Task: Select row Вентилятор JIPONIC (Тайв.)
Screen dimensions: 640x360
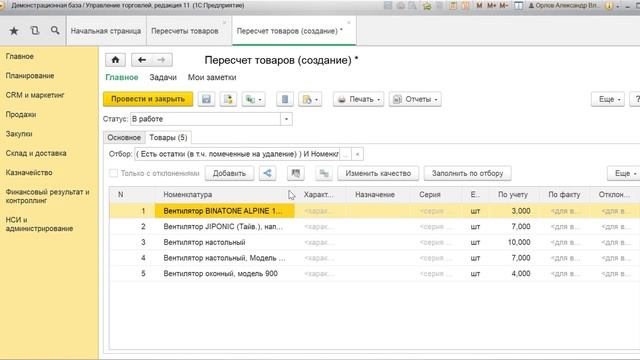Action: 375,227
